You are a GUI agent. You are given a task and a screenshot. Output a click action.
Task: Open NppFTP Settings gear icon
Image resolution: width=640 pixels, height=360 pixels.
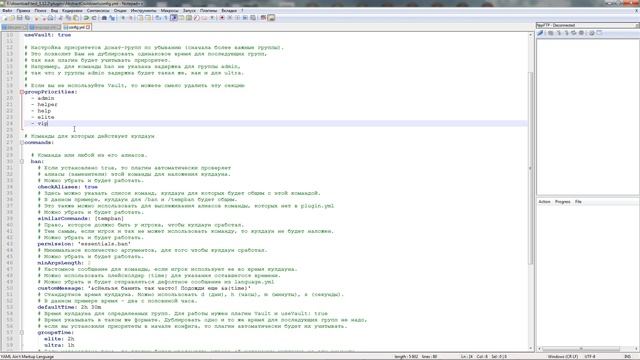591,33
